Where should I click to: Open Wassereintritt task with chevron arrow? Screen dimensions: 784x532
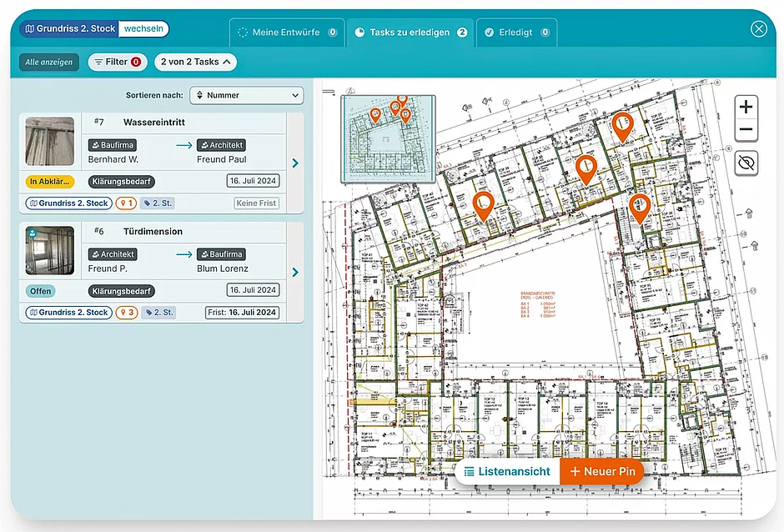(295, 163)
